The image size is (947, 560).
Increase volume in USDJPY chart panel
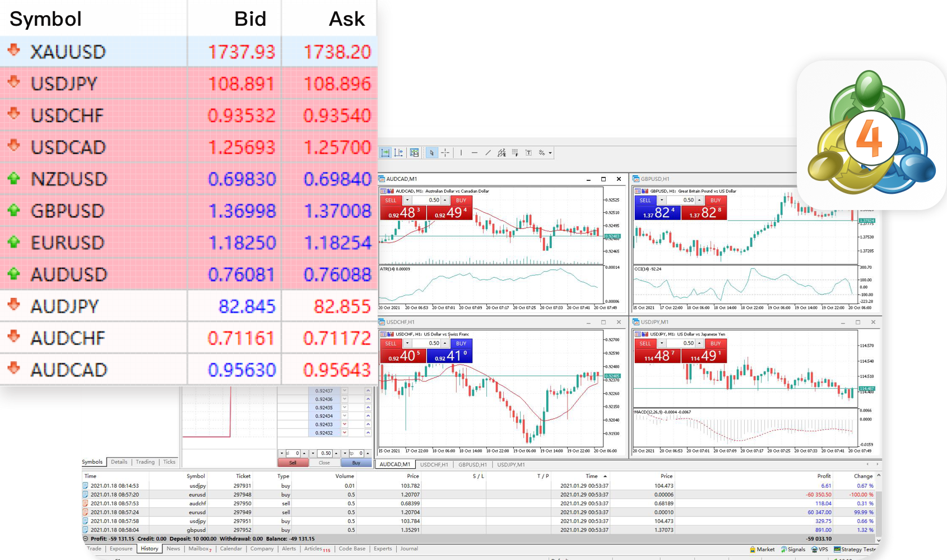point(699,343)
